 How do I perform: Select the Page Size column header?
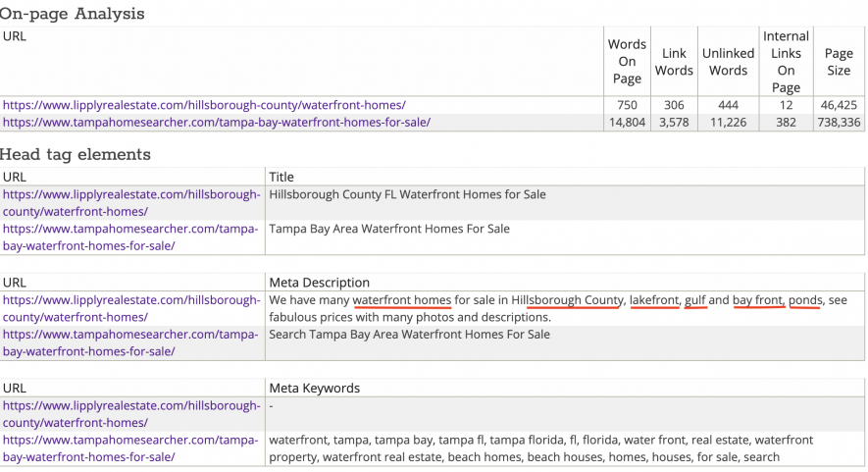[x=839, y=62]
